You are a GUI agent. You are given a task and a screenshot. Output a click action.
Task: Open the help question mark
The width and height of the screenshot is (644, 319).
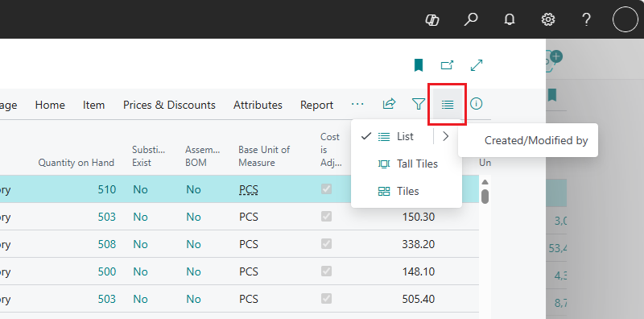(587, 19)
